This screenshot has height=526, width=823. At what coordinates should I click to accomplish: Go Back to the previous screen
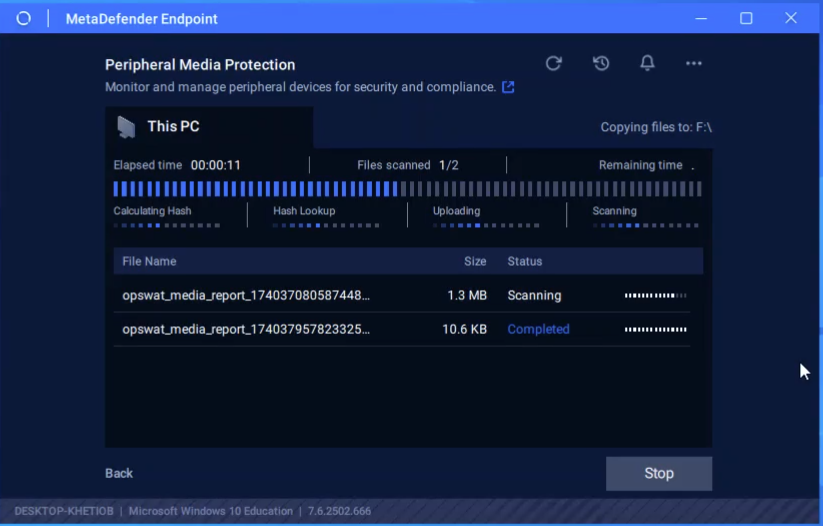click(119, 474)
